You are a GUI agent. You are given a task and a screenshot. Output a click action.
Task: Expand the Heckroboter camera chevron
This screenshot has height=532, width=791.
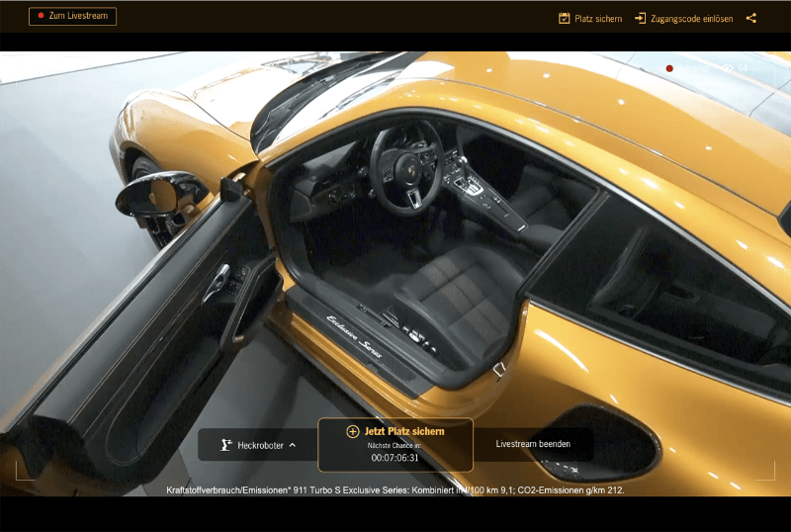point(293,445)
